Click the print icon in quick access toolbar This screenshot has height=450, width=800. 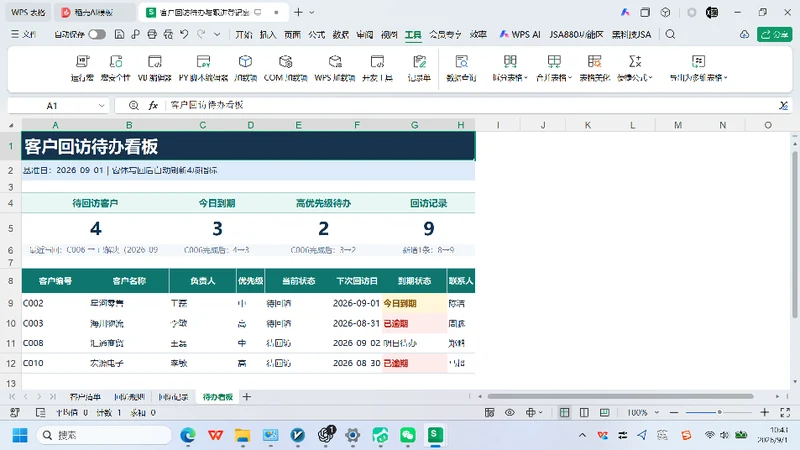(x=152, y=34)
